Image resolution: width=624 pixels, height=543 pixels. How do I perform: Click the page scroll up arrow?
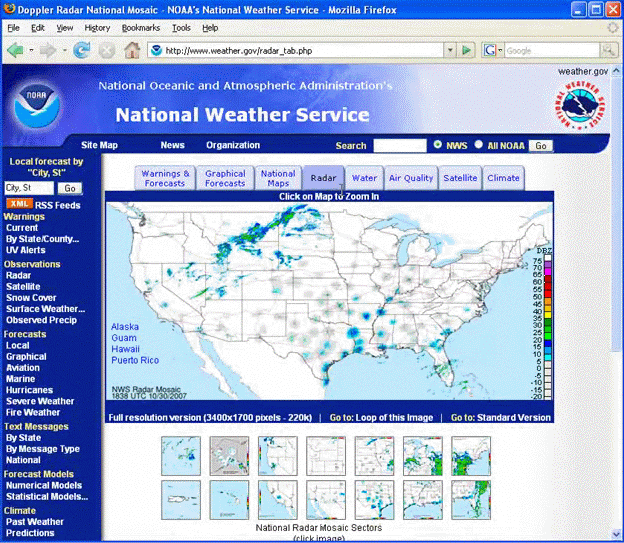pyautogui.click(x=616, y=71)
